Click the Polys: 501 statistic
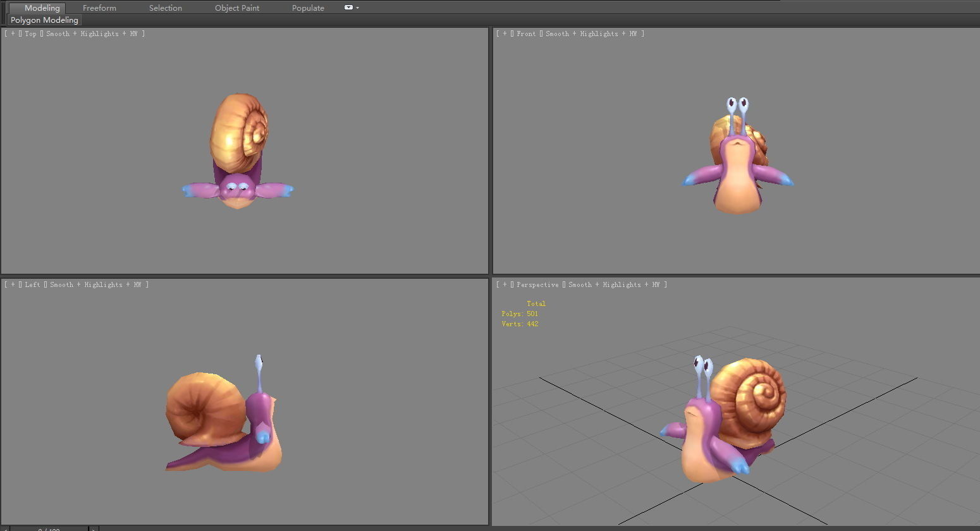 point(520,314)
